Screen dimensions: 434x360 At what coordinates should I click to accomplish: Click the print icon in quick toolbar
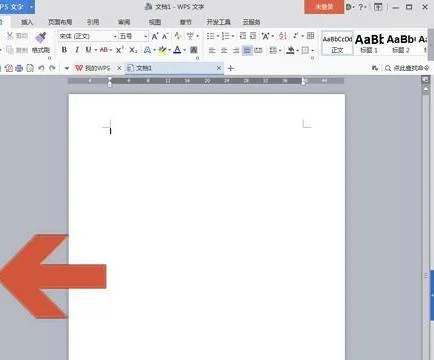(19, 68)
